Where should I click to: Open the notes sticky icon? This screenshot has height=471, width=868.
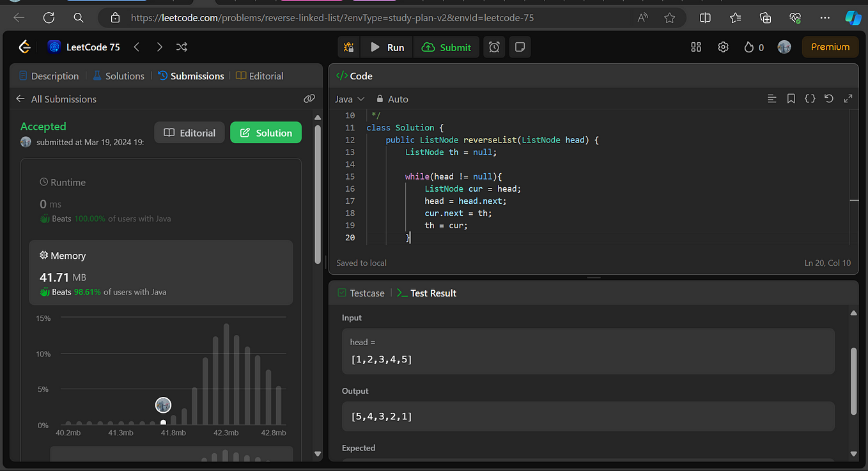(x=520, y=47)
